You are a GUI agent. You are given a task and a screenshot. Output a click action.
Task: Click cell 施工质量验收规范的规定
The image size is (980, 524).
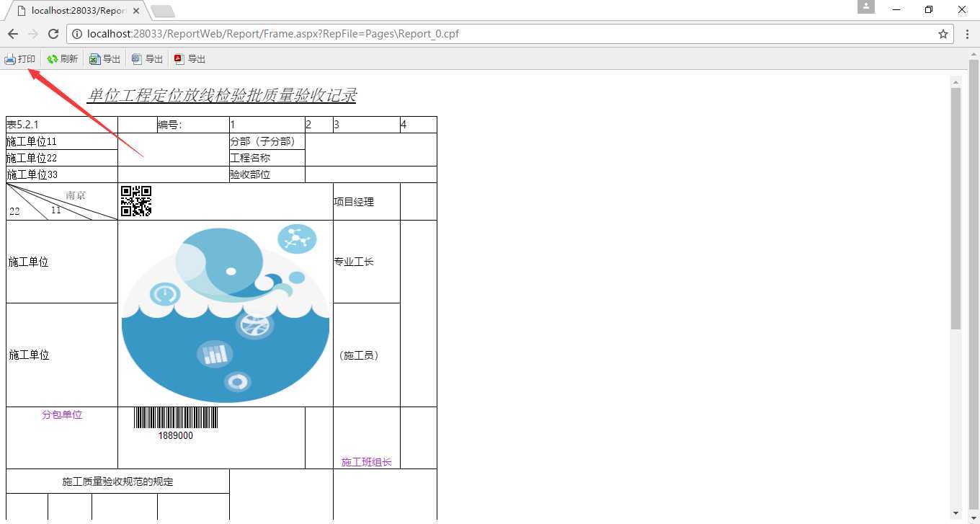click(117, 481)
